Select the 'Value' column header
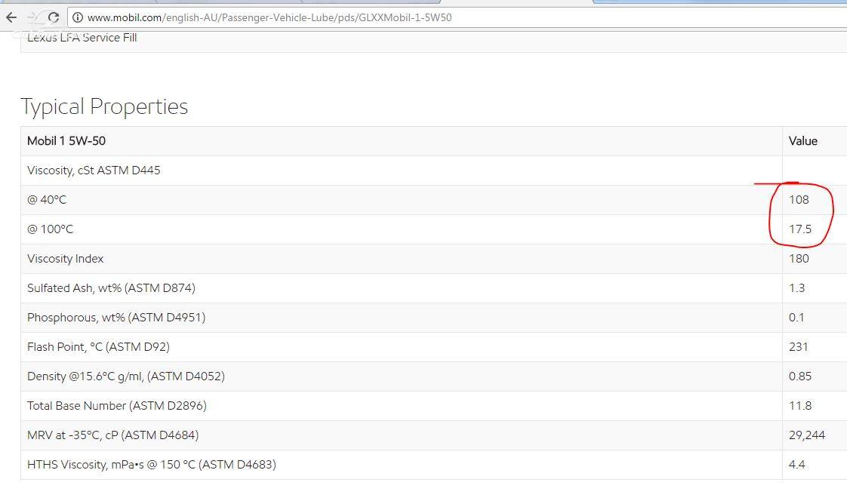 click(802, 141)
